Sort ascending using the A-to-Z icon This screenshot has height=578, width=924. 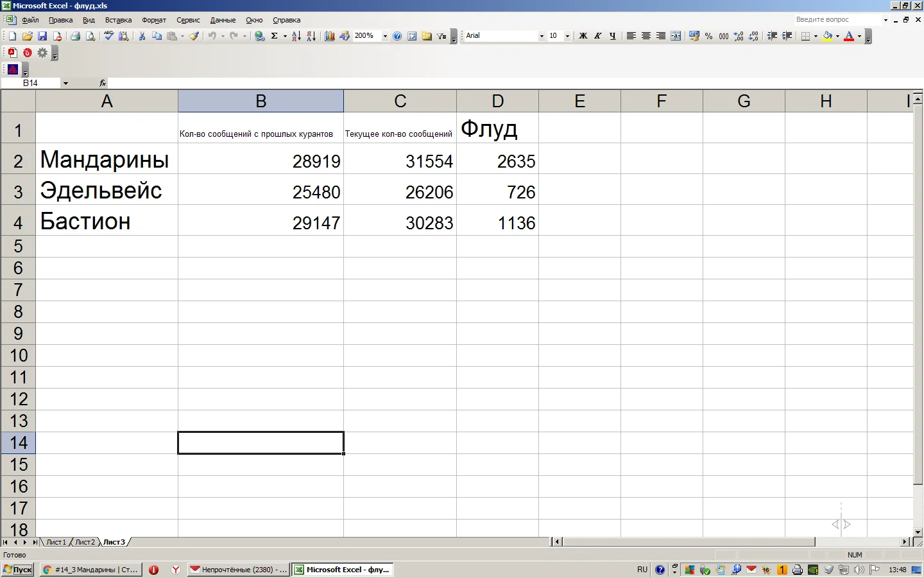[296, 36]
